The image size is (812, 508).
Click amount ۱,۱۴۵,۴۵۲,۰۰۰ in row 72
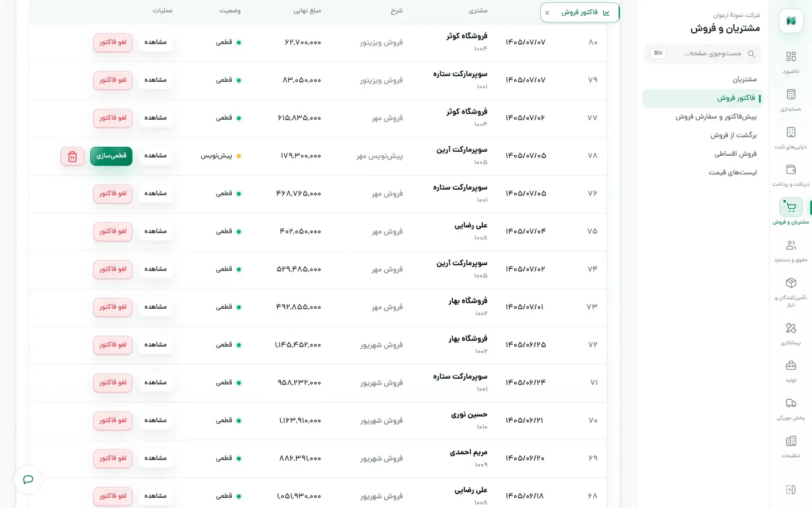pyautogui.click(x=298, y=345)
